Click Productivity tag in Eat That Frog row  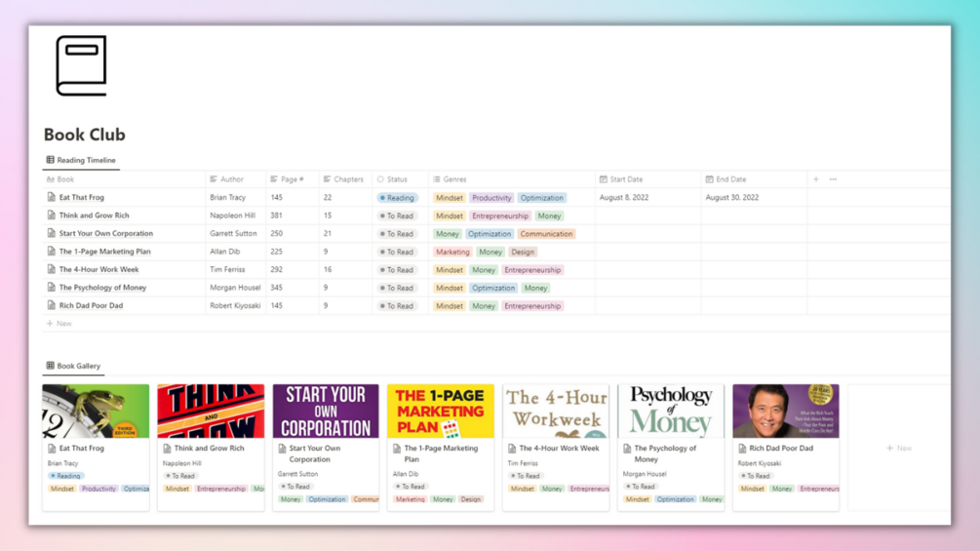pyautogui.click(x=491, y=198)
